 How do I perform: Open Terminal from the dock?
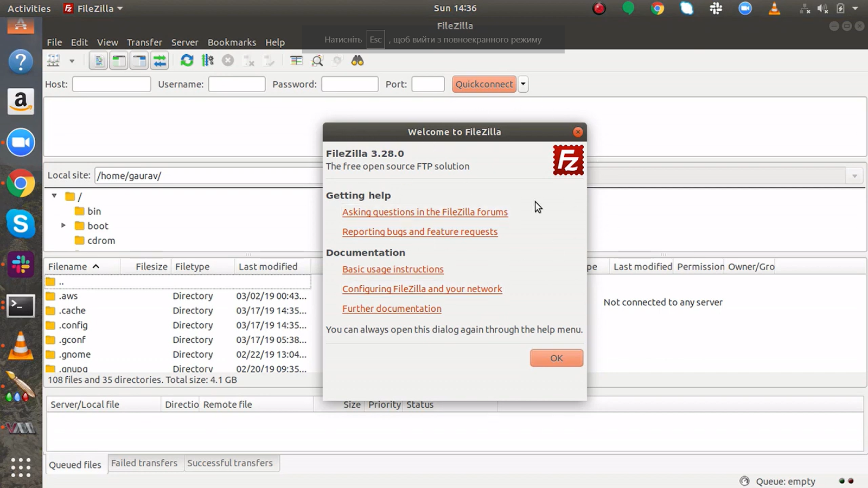tap(21, 306)
